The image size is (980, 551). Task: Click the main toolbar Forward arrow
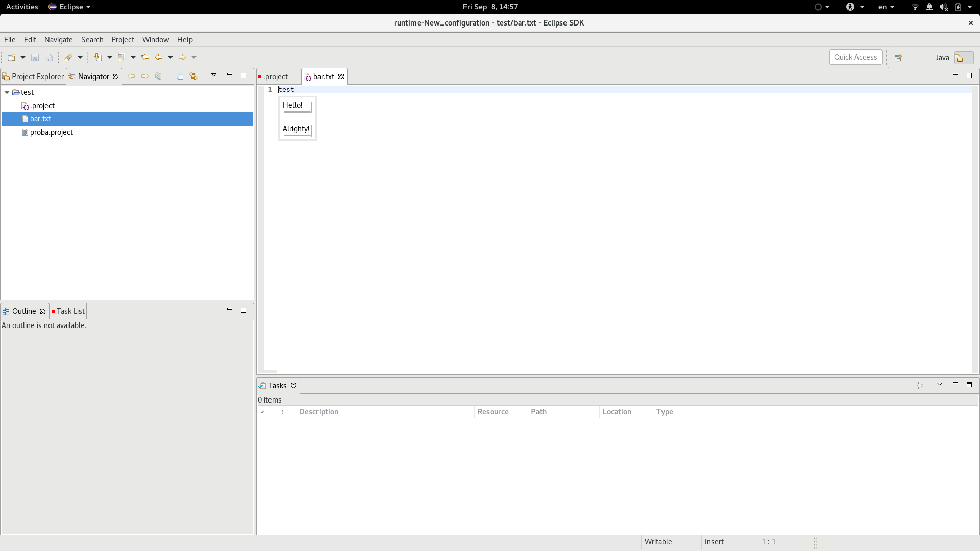pyautogui.click(x=182, y=57)
